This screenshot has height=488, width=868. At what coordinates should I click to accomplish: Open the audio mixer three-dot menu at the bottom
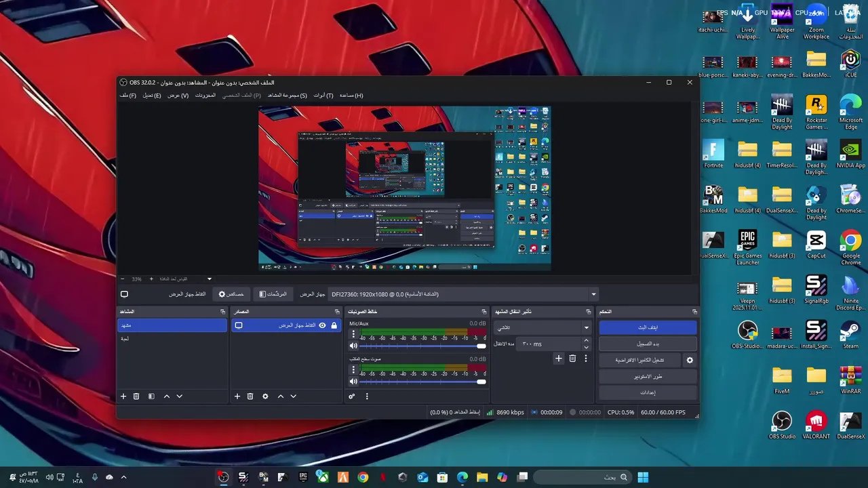367,396
